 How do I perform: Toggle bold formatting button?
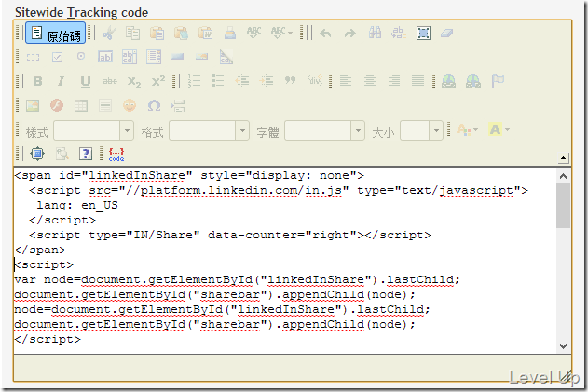pyautogui.click(x=37, y=81)
